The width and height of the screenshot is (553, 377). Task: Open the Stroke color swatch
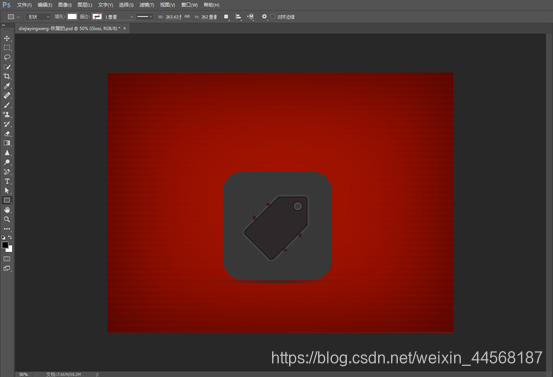click(x=97, y=17)
